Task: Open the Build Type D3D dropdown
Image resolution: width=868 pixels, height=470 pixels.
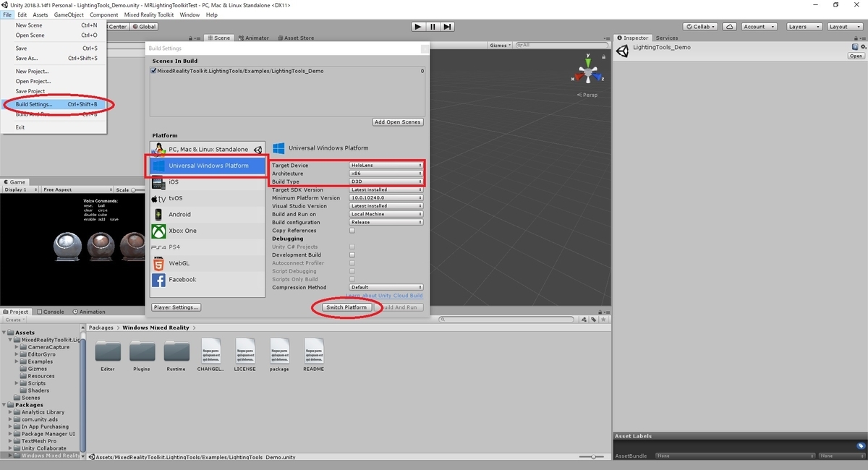Action: coord(386,181)
